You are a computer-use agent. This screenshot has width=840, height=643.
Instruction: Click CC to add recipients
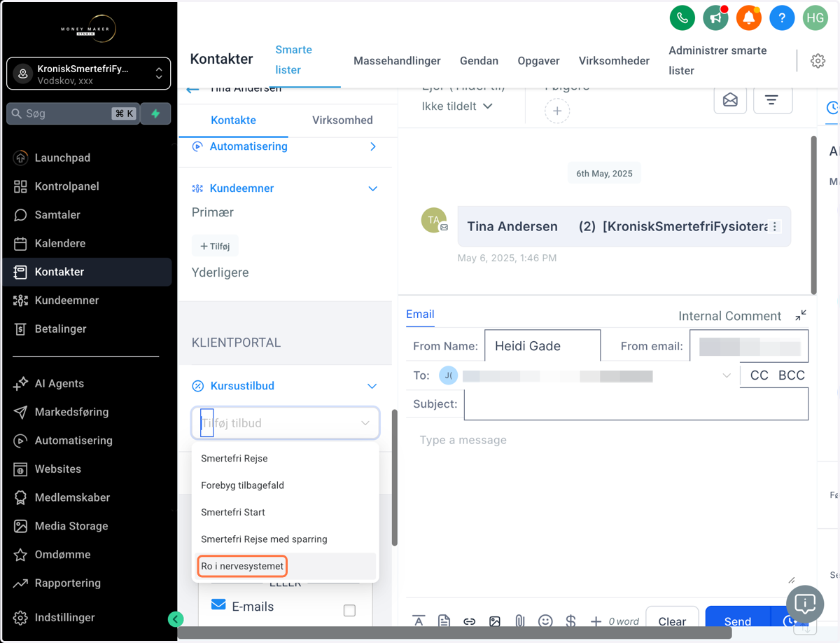point(759,375)
